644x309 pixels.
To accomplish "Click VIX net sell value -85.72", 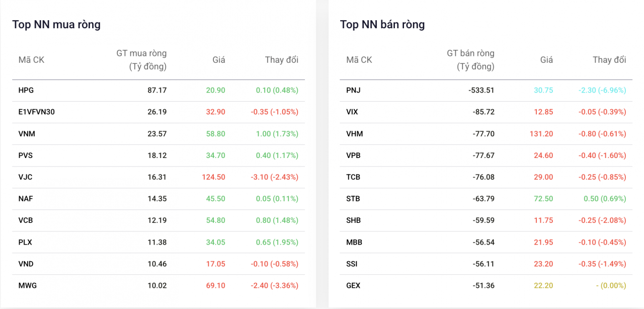I will tap(484, 112).
